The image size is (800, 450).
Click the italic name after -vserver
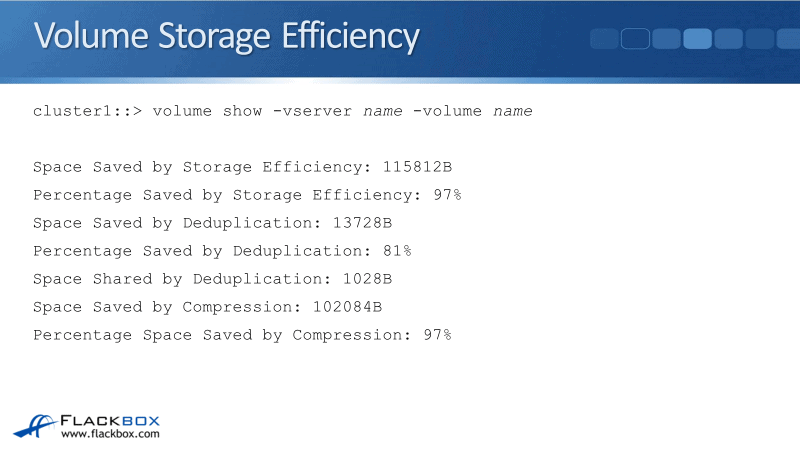pos(383,111)
